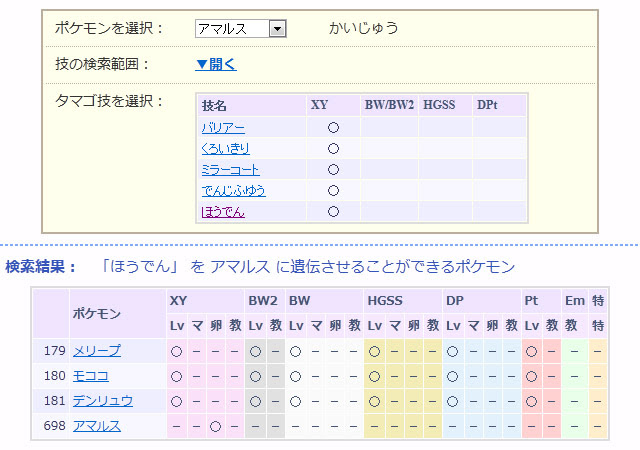640x450 pixels.
Task: Click the HGSS Lv circle for モココ
Action: [x=374, y=376]
